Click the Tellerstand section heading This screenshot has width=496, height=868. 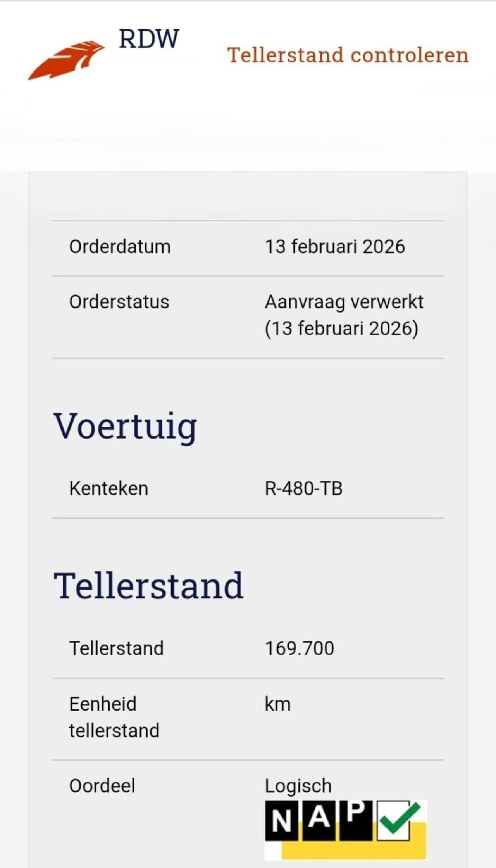click(148, 586)
